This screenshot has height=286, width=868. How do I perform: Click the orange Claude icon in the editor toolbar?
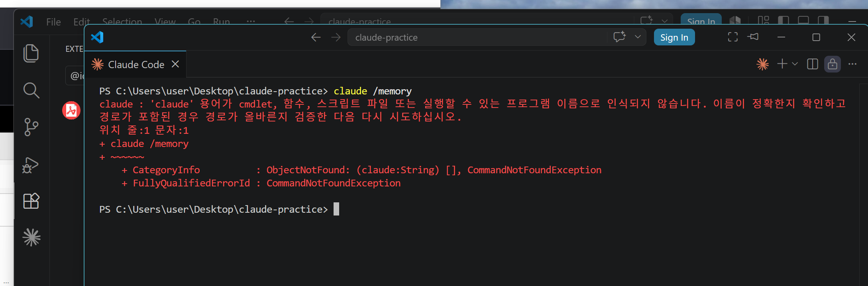pos(762,64)
